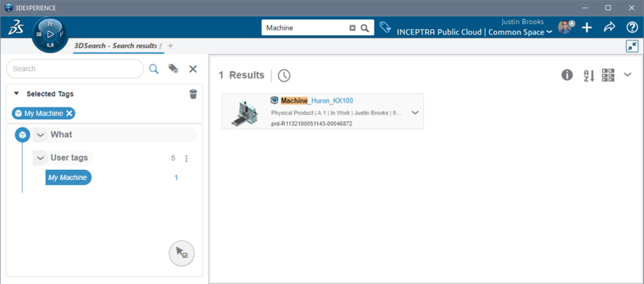
Task: Toggle the selection mode round button
Action: pyautogui.click(x=181, y=253)
